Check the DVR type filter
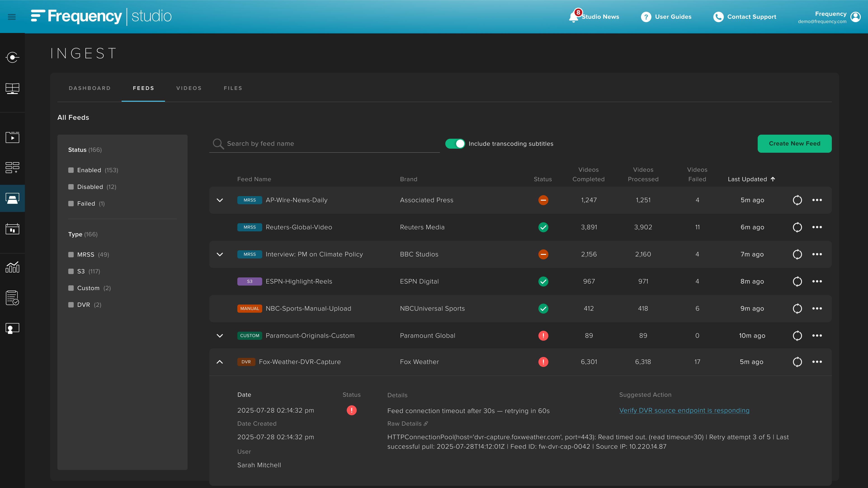868x488 pixels. coord(71,305)
